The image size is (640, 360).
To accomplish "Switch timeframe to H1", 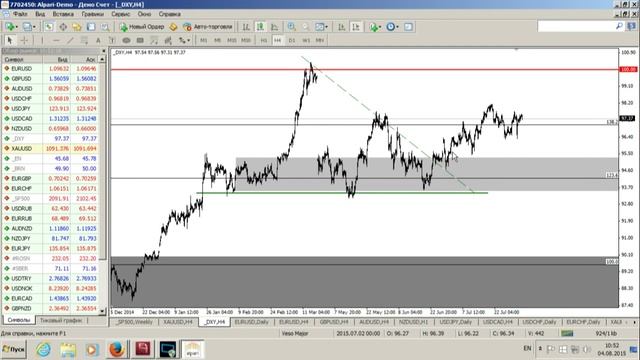I will pyautogui.click(x=264, y=40).
